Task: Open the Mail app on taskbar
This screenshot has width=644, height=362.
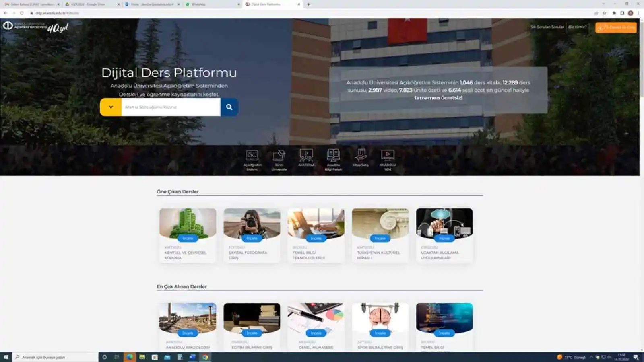Action: pos(167,357)
